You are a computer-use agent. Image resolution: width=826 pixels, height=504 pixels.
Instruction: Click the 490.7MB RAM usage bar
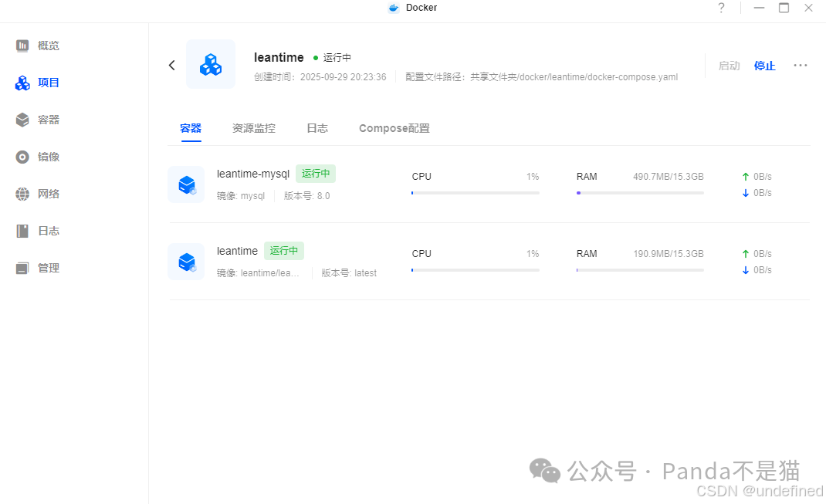click(x=640, y=193)
